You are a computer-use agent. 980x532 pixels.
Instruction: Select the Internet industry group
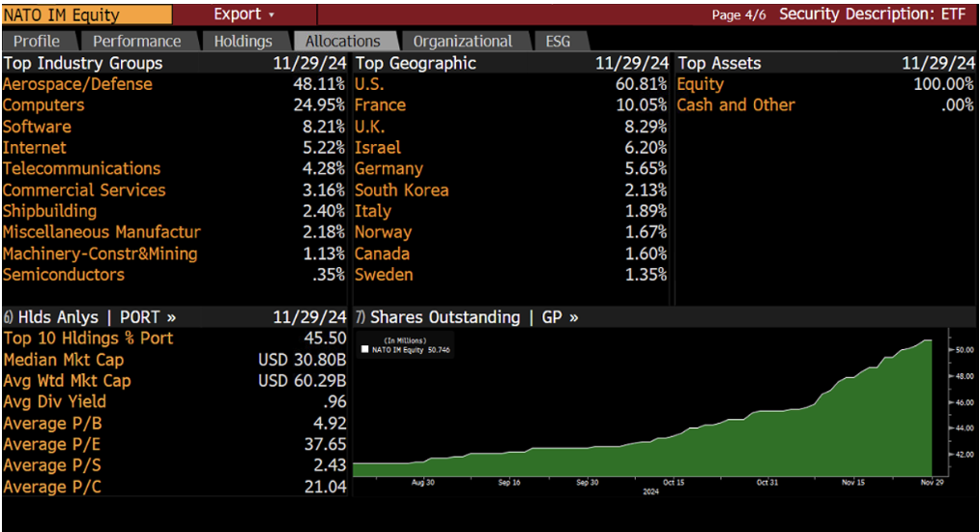(x=174, y=148)
